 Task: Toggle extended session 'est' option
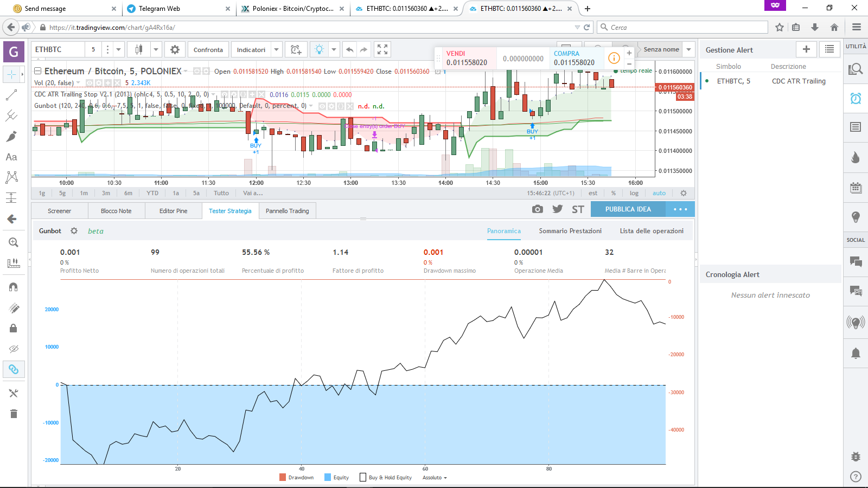point(593,193)
